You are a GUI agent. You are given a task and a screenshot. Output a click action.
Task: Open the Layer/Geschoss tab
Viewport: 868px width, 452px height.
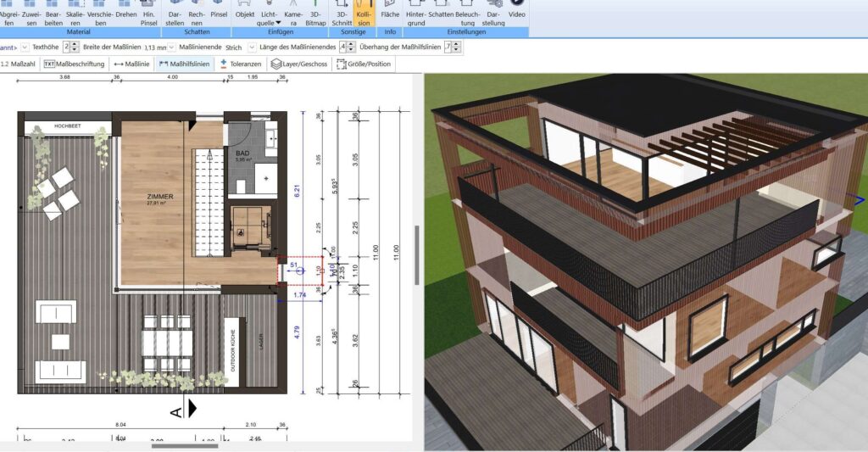(x=300, y=64)
